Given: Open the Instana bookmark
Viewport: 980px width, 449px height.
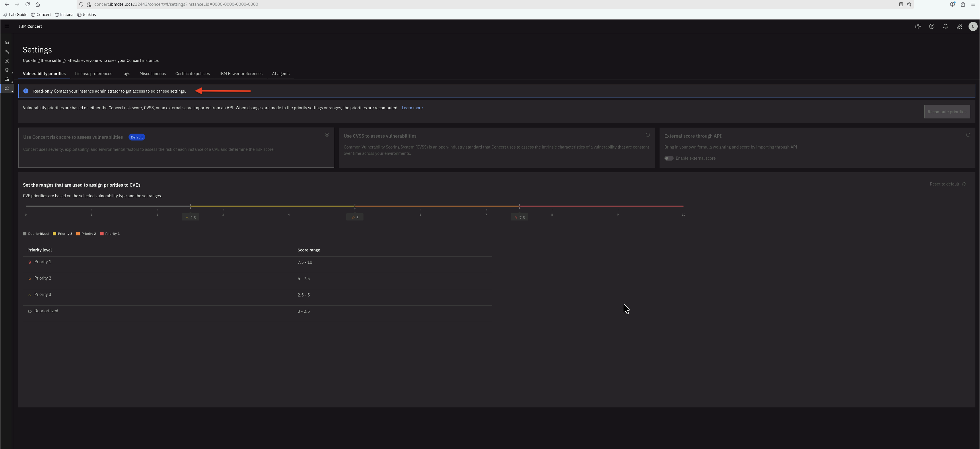Looking at the screenshot, I should point(64,14).
